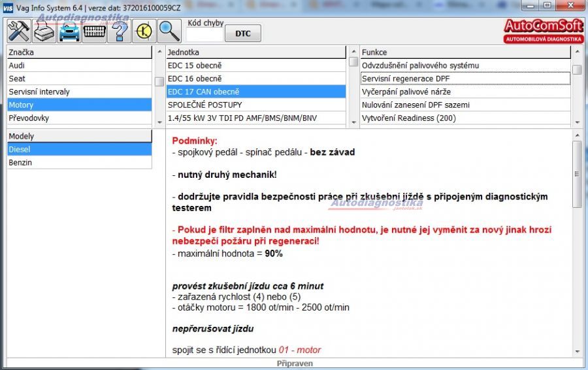Select EDC 16 obecně unit
Screen dimensions: 588x370
[255, 78]
